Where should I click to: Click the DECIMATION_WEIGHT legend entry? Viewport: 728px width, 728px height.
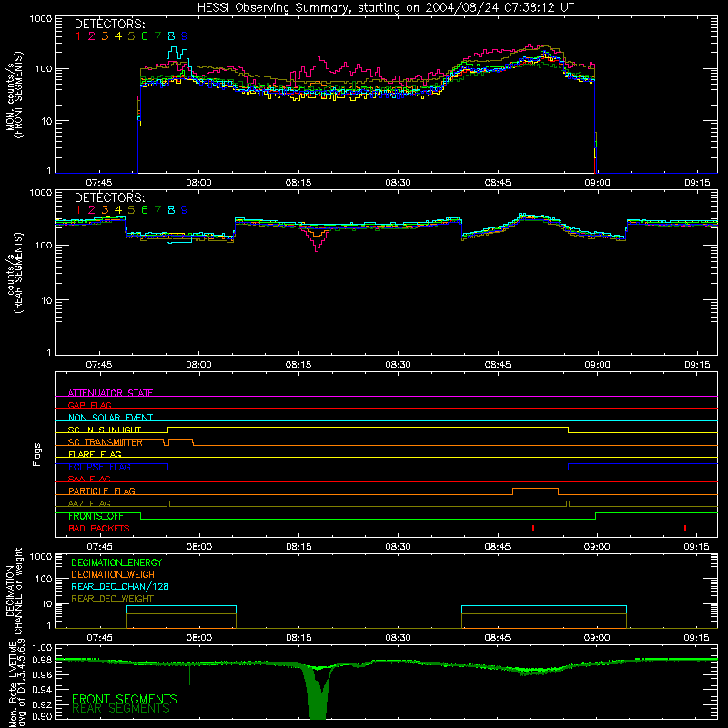tap(116, 575)
